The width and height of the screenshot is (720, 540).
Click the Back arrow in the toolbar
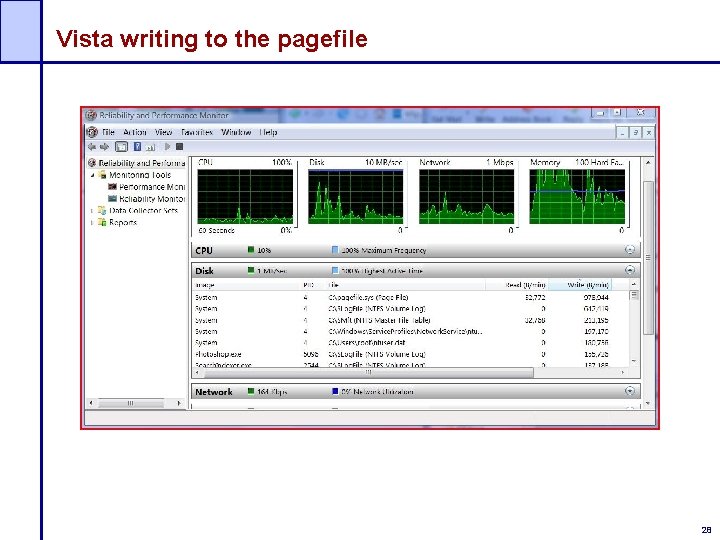pyautogui.click(x=92, y=146)
